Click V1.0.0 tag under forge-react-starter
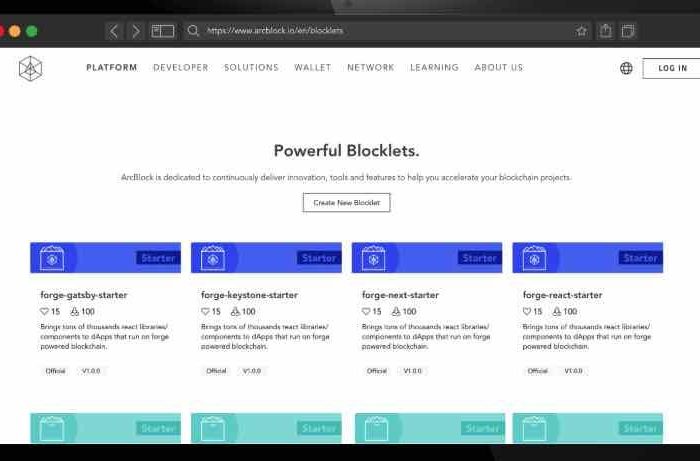 pyautogui.click(x=573, y=371)
